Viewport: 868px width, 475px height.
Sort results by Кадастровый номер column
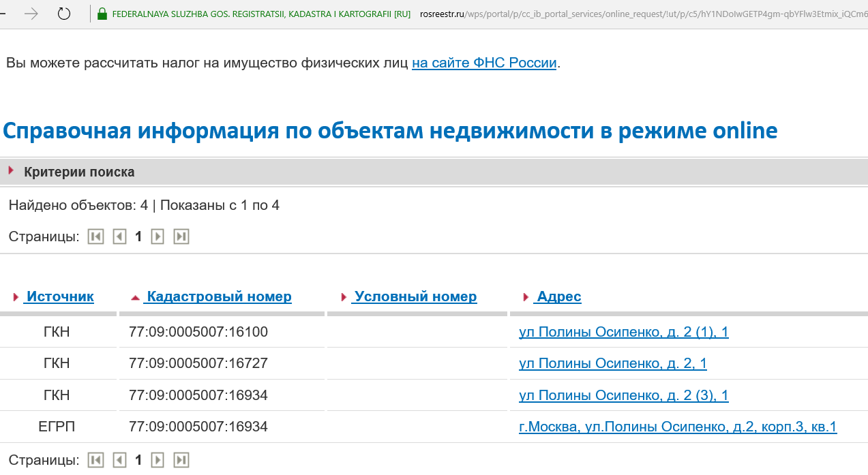coord(219,296)
